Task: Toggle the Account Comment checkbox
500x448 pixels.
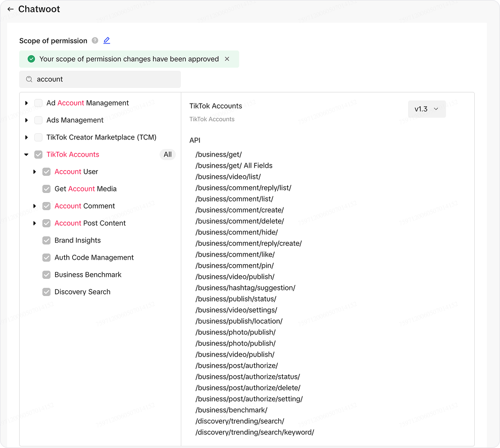Action: (x=46, y=206)
